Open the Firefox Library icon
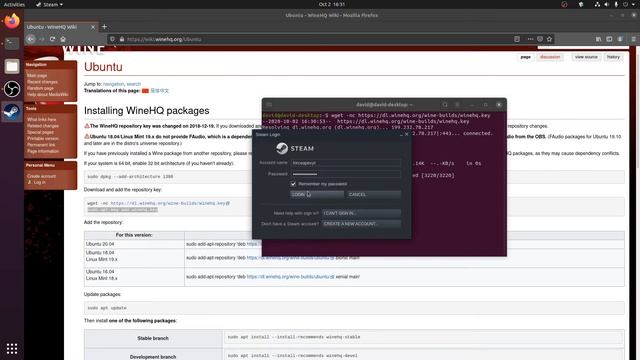640x360 pixels. click(598, 39)
